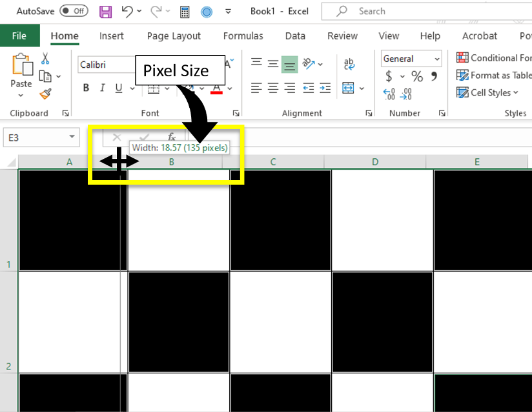Click the Orientation text angle icon
The width and height of the screenshot is (532, 412).
(309, 63)
